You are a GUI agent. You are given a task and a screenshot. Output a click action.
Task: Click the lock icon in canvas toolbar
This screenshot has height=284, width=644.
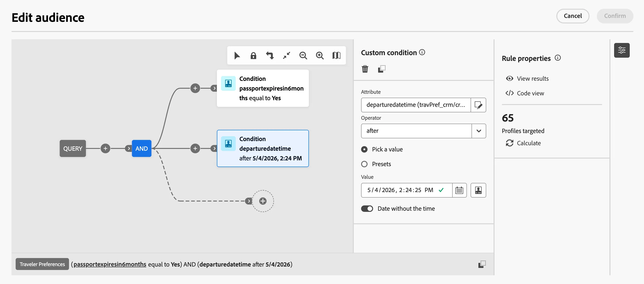[253, 55]
